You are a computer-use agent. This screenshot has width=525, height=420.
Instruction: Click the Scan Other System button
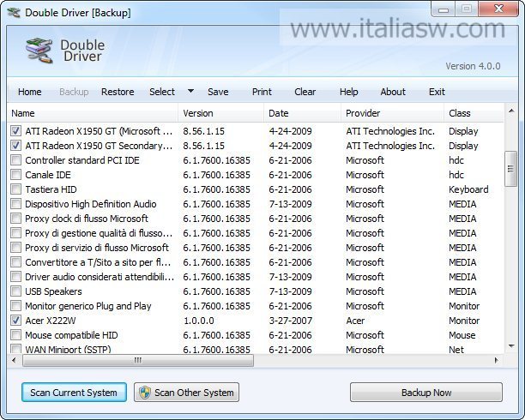coord(186,393)
